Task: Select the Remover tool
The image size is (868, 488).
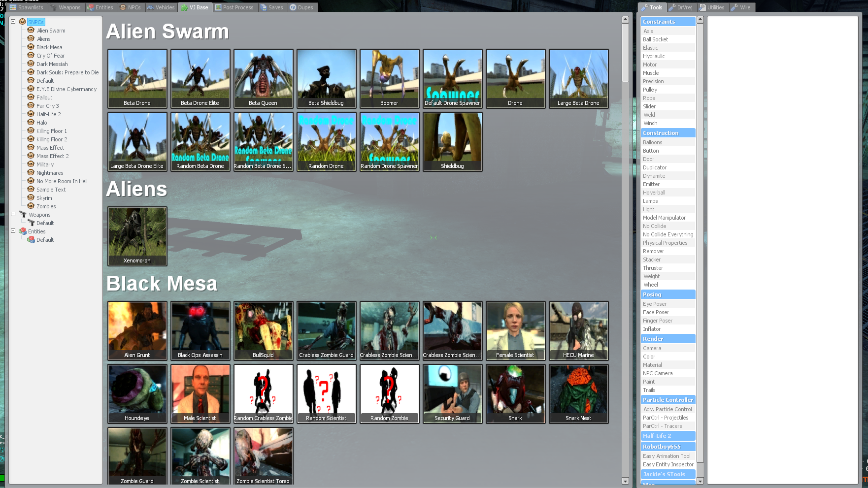Action: pos(668,251)
